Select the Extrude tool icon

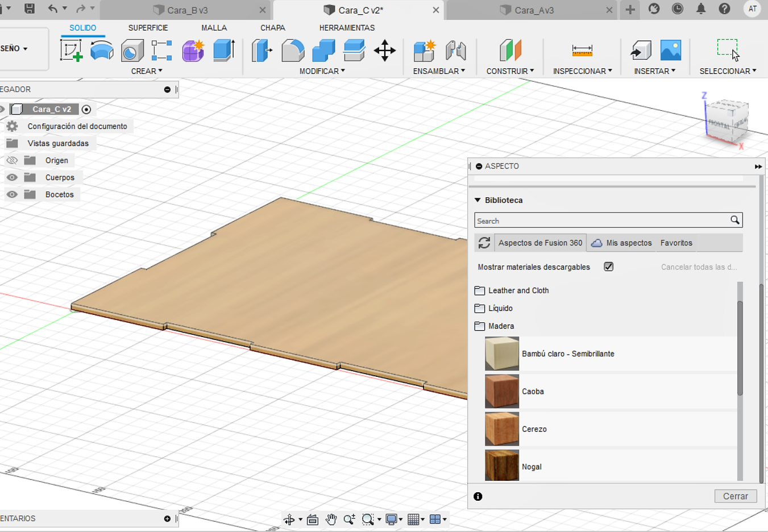click(x=224, y=50)
